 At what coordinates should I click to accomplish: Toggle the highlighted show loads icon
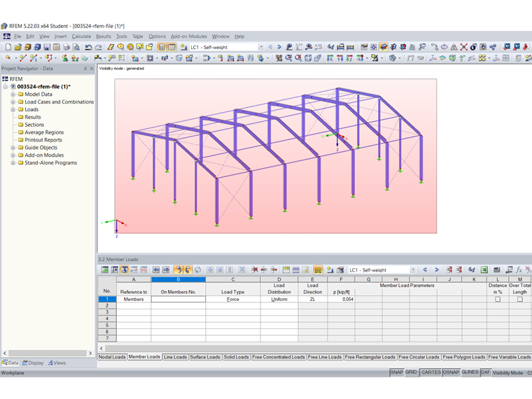tap(384, 47)
